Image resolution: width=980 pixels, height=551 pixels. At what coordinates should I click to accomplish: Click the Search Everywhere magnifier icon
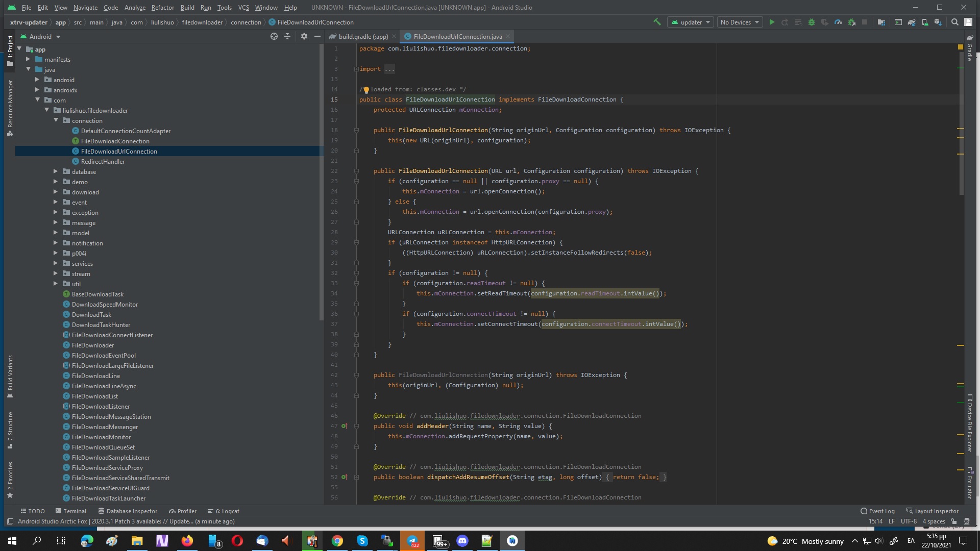click(x=954, y=22)
